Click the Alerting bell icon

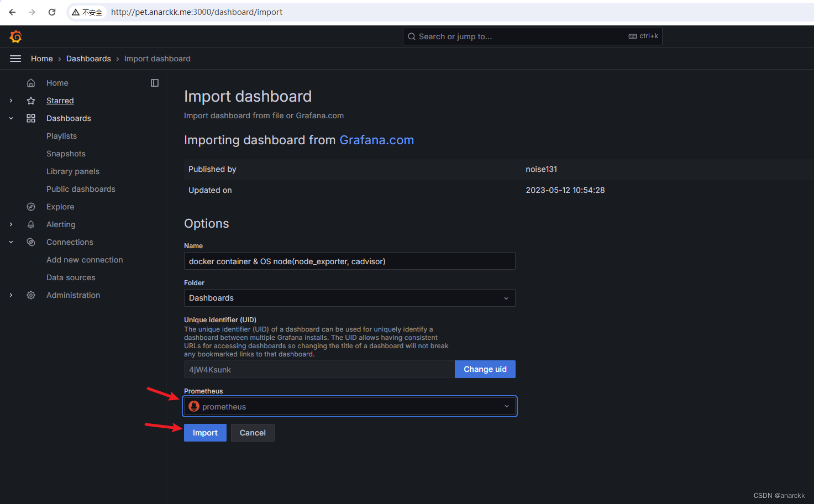[x=31, y=224]
